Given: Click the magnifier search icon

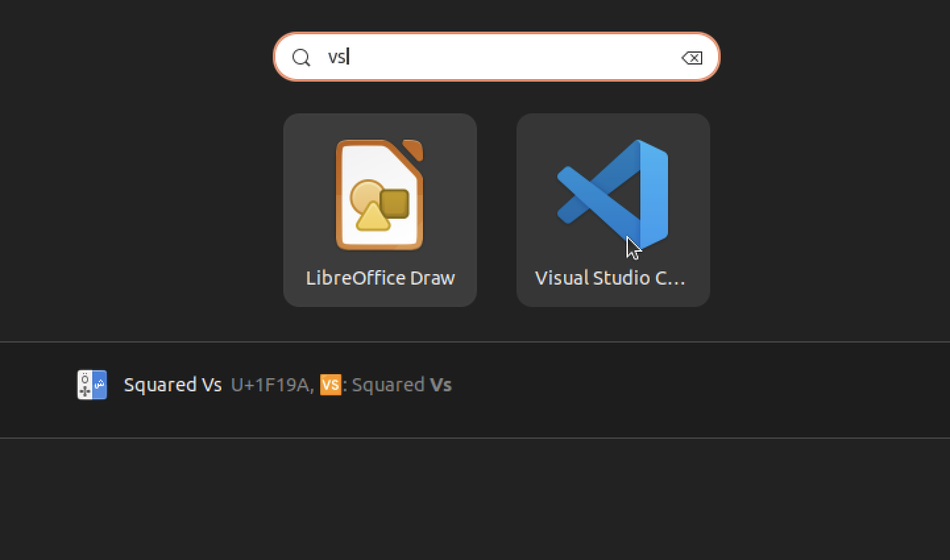Looking at the screenshot, I should 302,58.
